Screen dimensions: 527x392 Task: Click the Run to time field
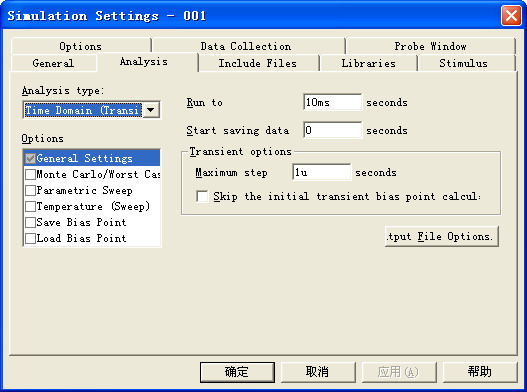(332, 102)
